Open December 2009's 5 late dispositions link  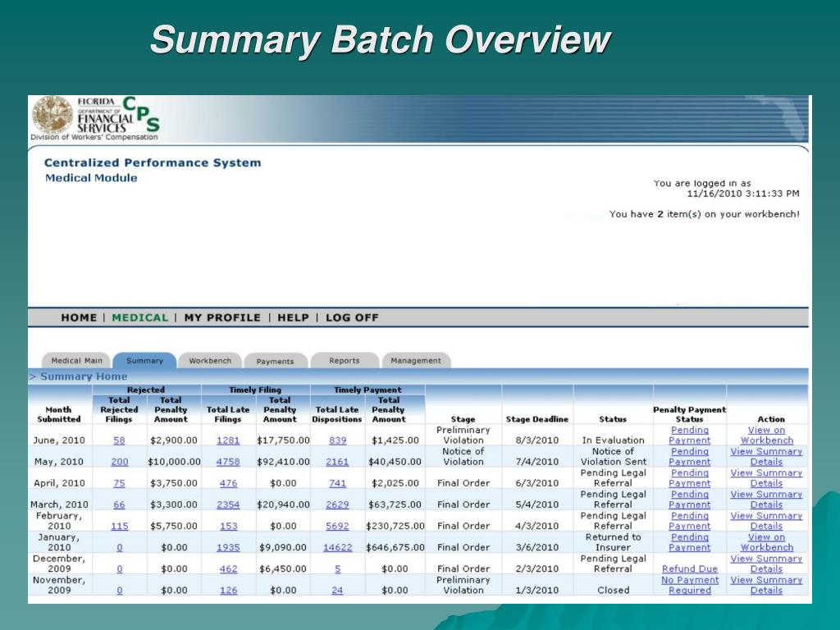point(337,569)
